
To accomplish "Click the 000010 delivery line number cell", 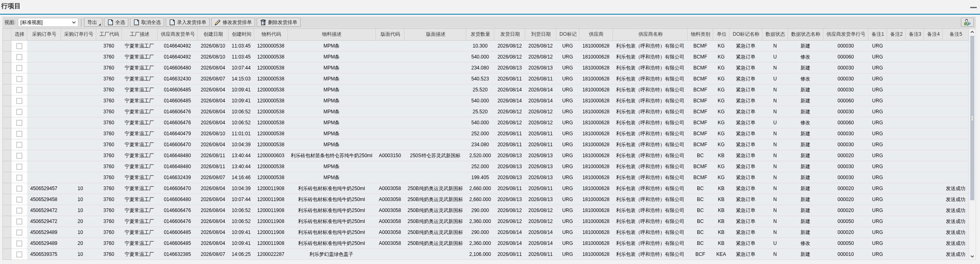I will coord(846,254).
